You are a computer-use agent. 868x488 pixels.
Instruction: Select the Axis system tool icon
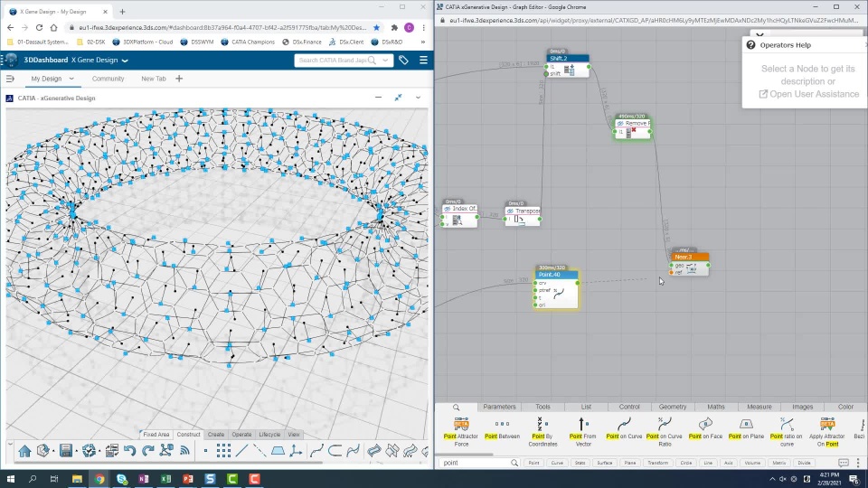click(297, 451)
